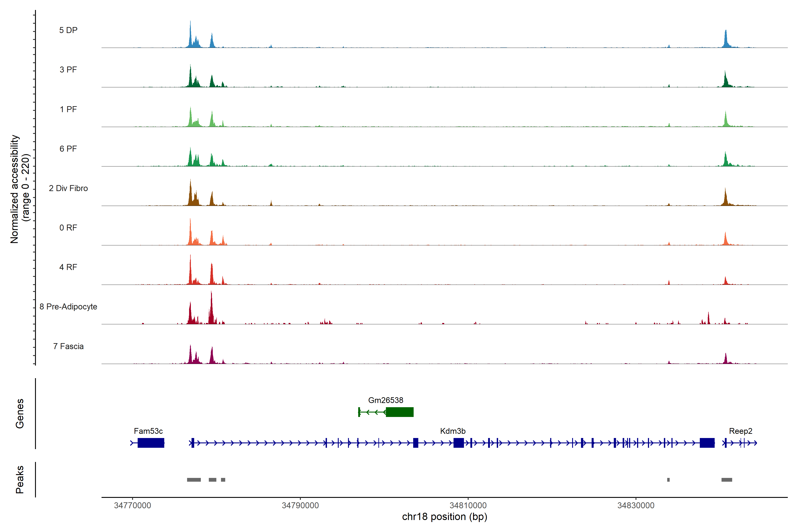The height and width of the screenshot is (532, 798).
Task: Click the 2 Div Fibro track label
Action: point(68,188)
